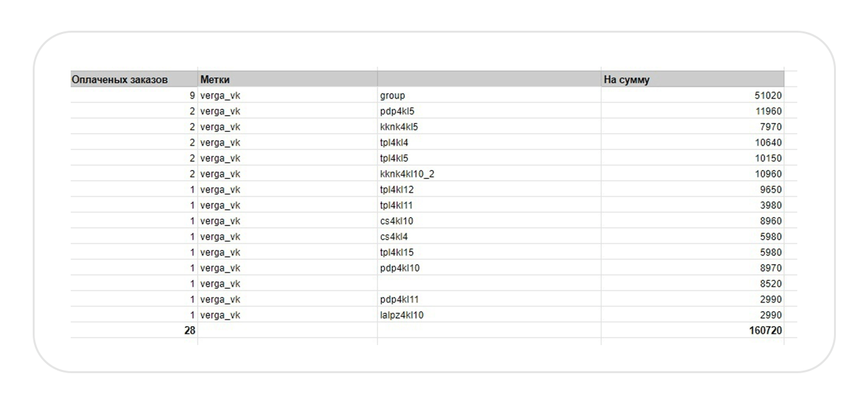Click the 'verga_vk' cell in the group row

220,95
